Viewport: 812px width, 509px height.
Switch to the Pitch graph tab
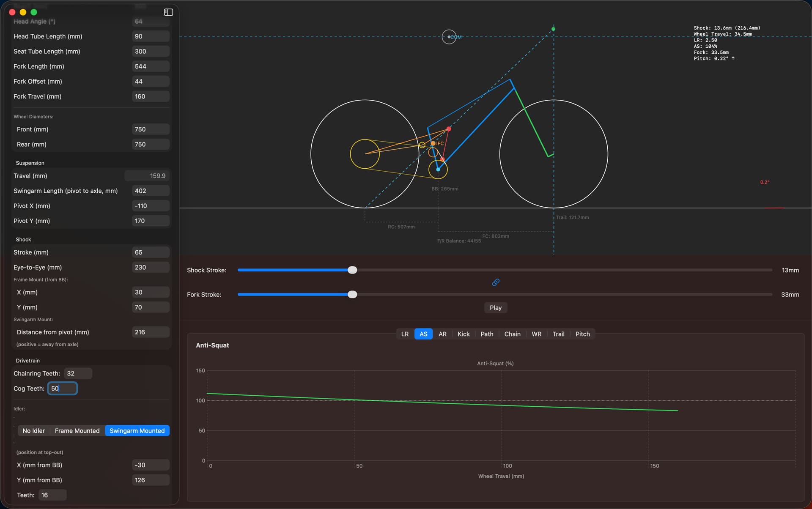pyautogui.click(x=582, y=334)
